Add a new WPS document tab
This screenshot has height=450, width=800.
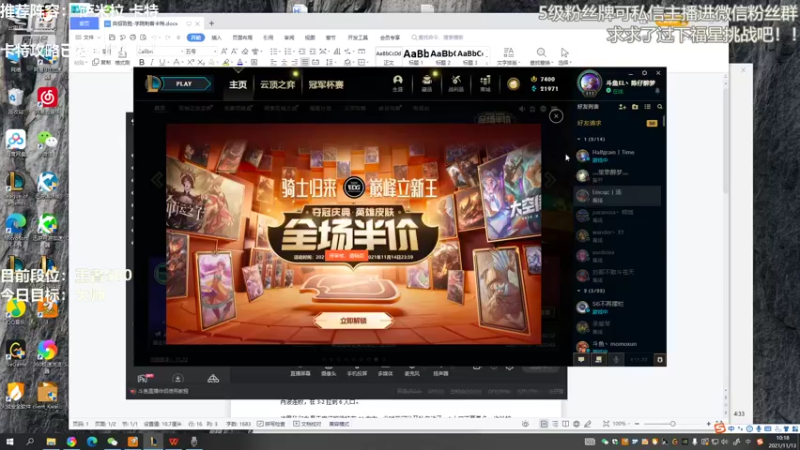click(211, 23)
